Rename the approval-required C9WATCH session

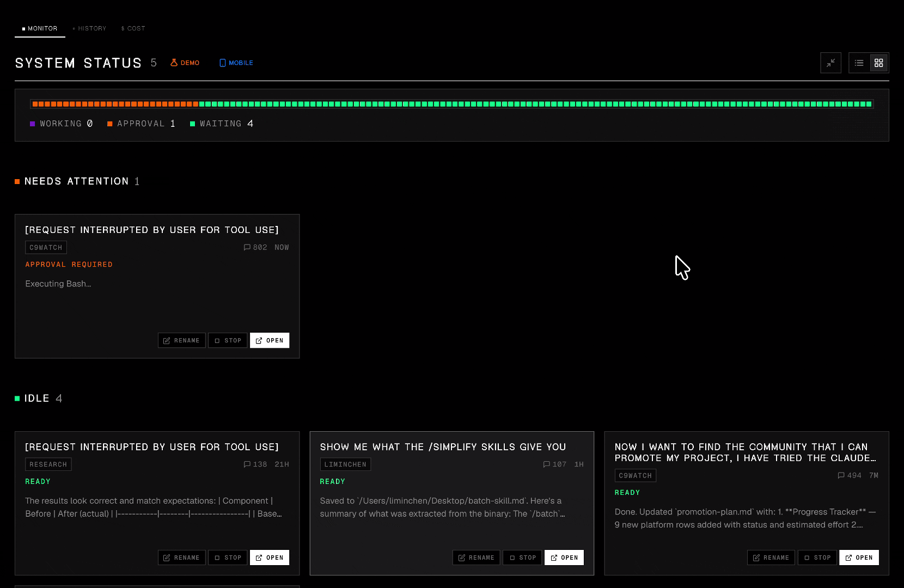(x=182, y=340)
